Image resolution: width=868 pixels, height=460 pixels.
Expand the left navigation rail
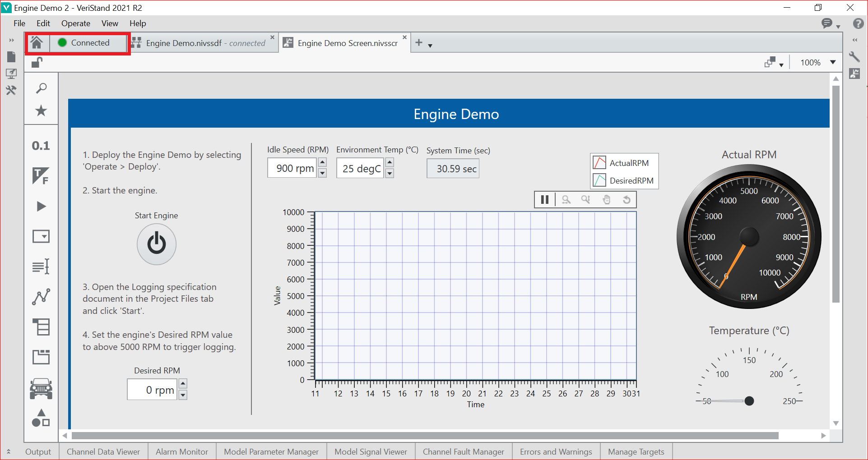[11, 40]
